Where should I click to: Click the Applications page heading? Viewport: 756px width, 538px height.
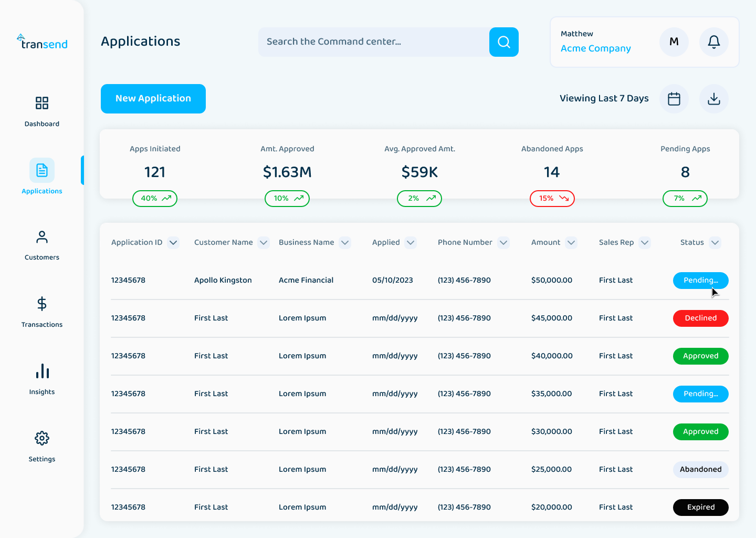point(141,42)
